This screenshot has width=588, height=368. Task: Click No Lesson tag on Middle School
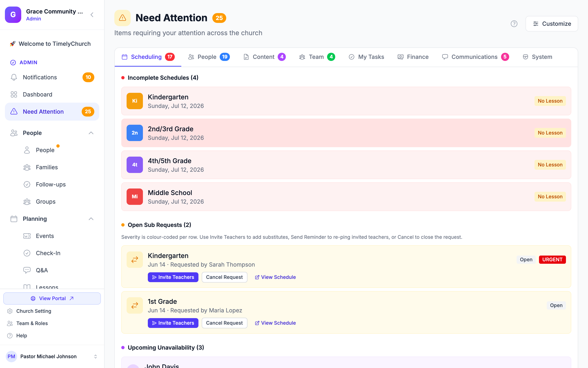[550, 197]
